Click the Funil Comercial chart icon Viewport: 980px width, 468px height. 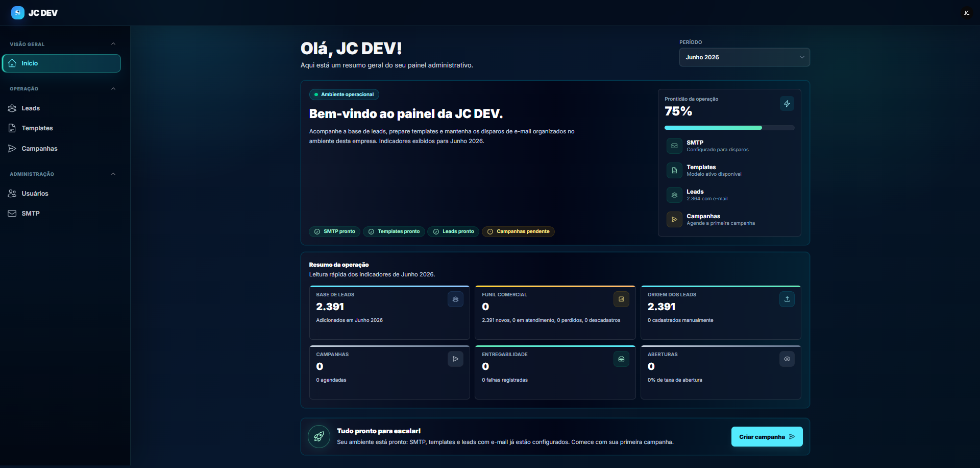(x=621, y=299)
